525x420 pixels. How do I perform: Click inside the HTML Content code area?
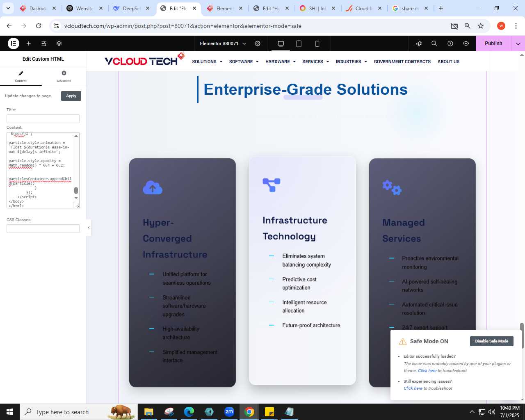click(x=40, y=170)
